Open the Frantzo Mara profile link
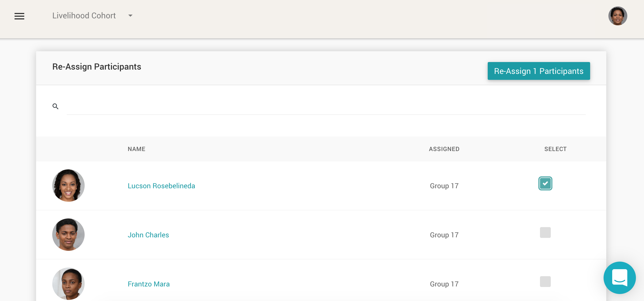This screenshot has width=644, height=301. click(x=148, y=284)
